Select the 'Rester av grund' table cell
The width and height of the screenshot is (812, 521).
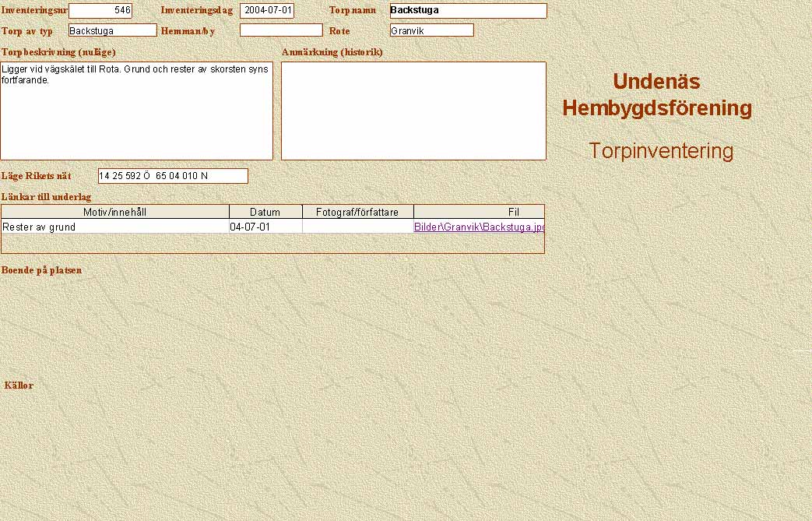point(115,227)
